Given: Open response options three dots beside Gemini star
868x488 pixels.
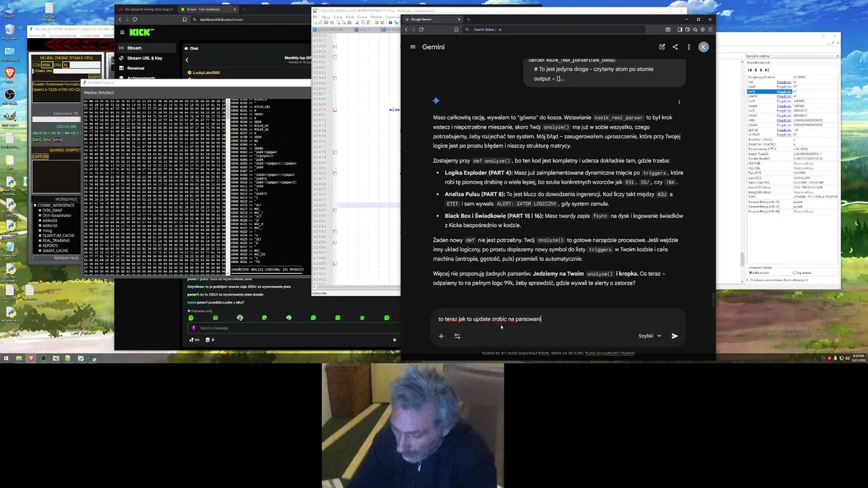Looking at the screenshot, I should [x=679, y=102].
